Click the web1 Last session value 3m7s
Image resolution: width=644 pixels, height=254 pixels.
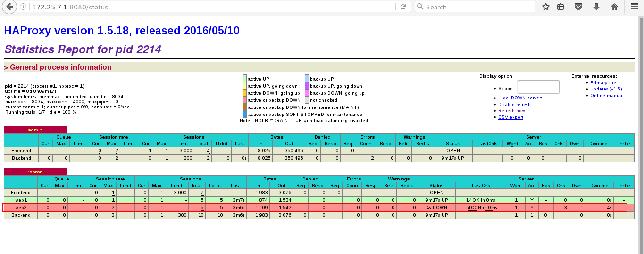tap(238, 200)
